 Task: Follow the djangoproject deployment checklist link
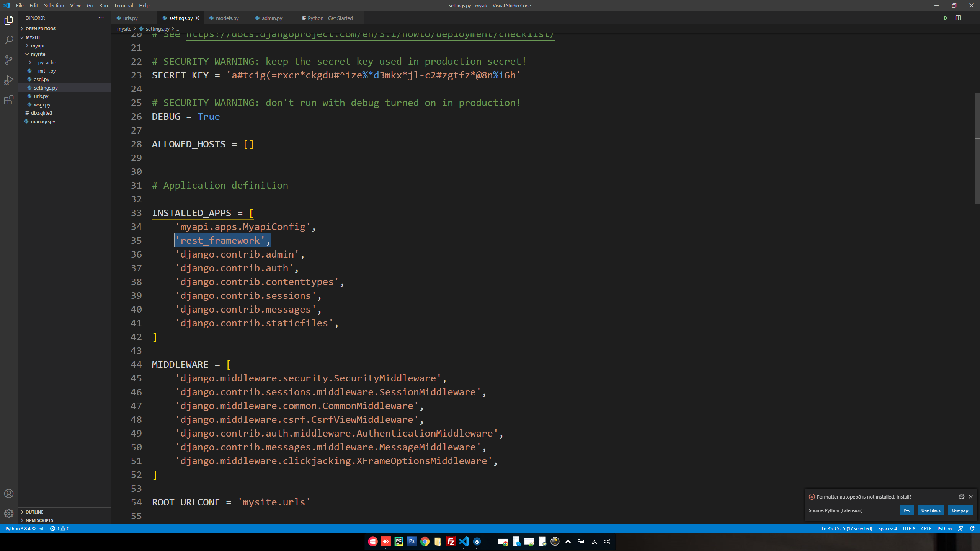(370, 35)
